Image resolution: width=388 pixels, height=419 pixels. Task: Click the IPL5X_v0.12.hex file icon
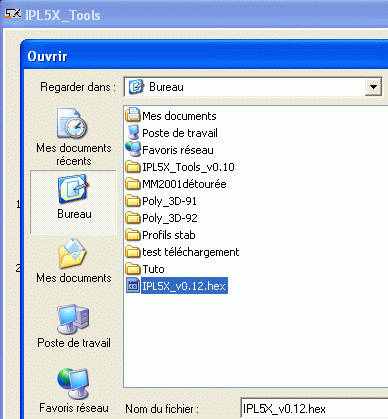coord(133,286)
